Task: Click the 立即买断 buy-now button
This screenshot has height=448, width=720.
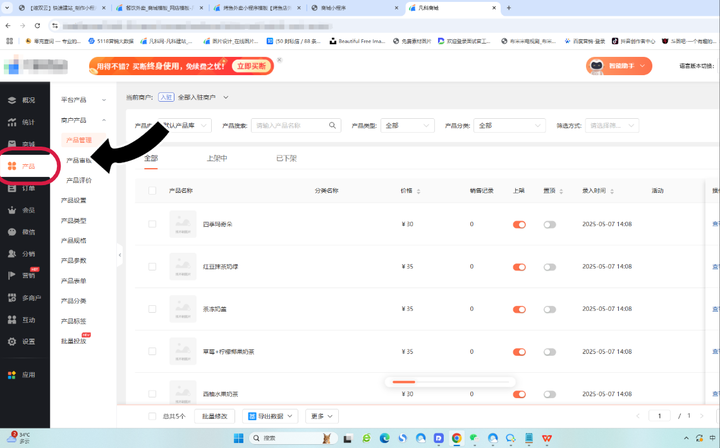Action: [x=252, y=66]
